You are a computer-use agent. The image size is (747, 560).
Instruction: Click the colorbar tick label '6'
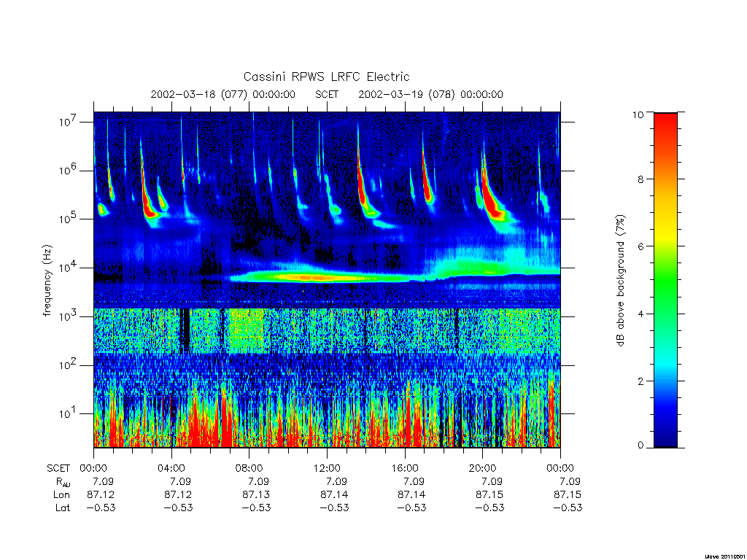point(640,246)
